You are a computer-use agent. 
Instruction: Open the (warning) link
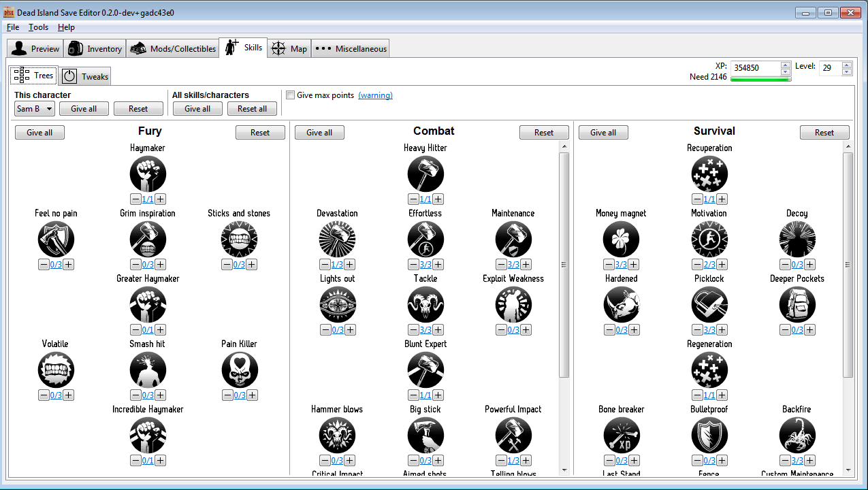point(375,95)
